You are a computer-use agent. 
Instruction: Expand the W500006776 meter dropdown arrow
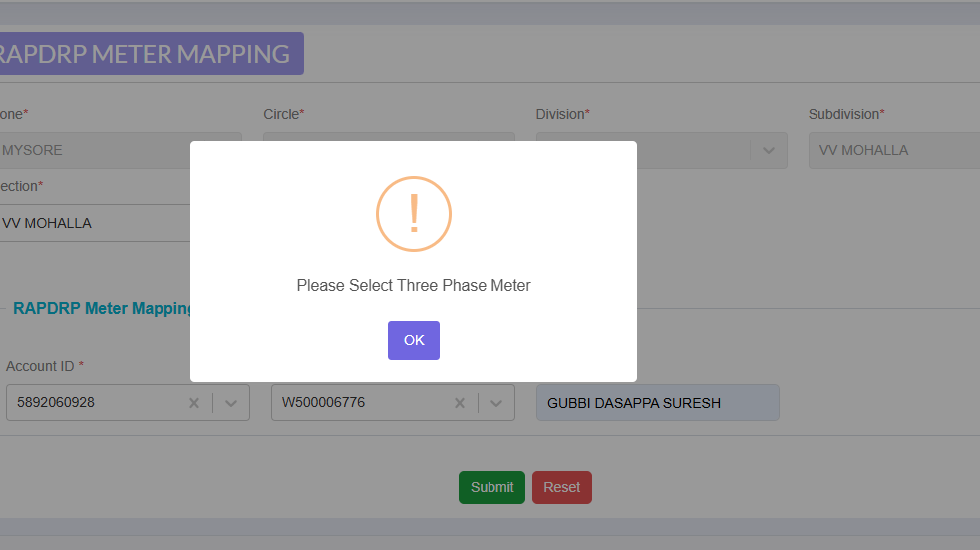[496, 403]
